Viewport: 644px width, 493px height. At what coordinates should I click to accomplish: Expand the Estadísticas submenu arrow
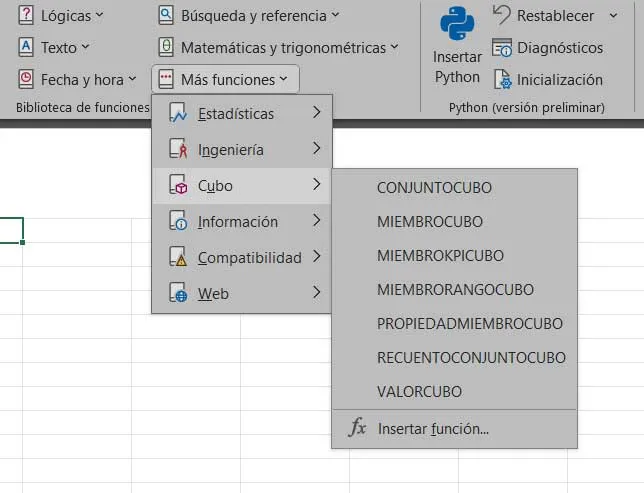click(x=316, y=112)
